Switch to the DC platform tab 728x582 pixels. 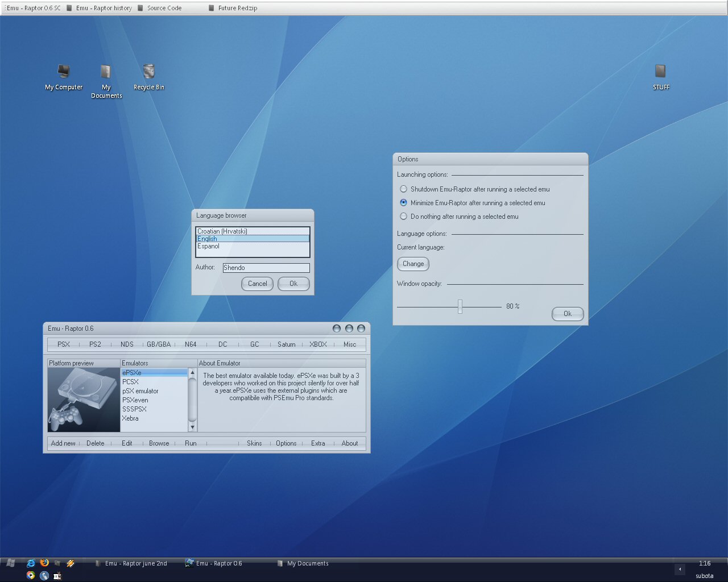222,344
